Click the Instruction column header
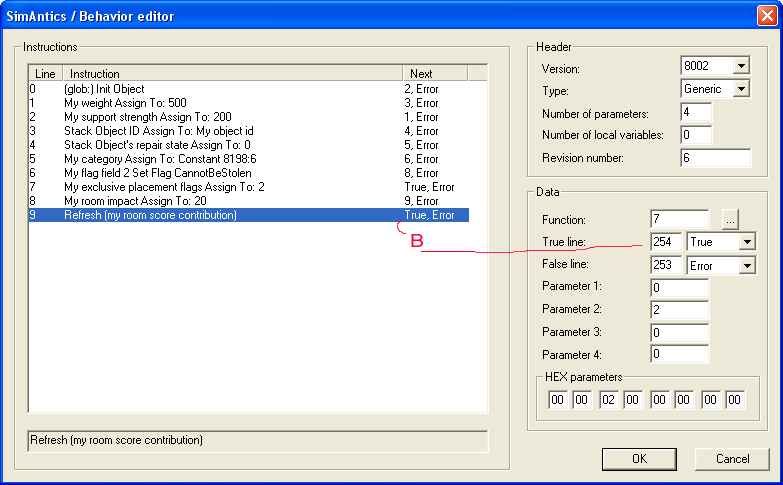783x485 pixels. [x=233, y=73]
